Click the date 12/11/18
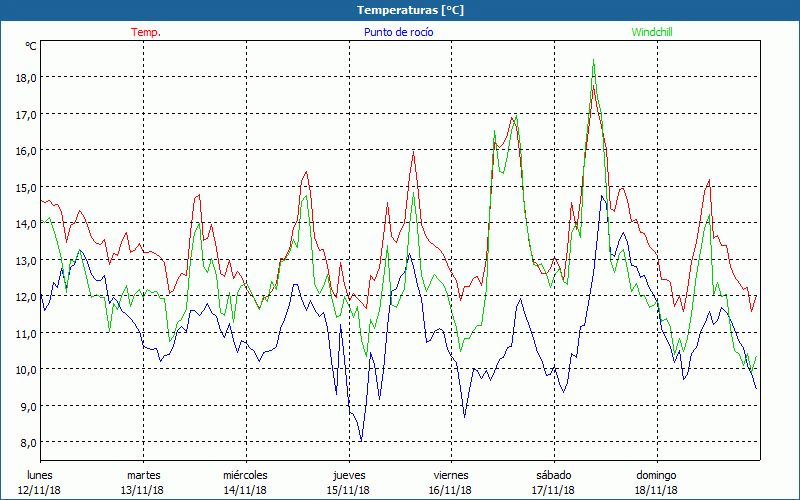The width and height of the screenshot is (800, 500). [x=39, y=490]
